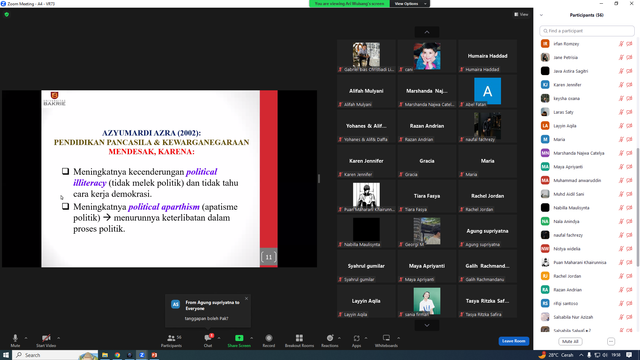Open Reactions menu
This screenshot has width=640, height=360.
pyautogui.click(x=330, y=340)
